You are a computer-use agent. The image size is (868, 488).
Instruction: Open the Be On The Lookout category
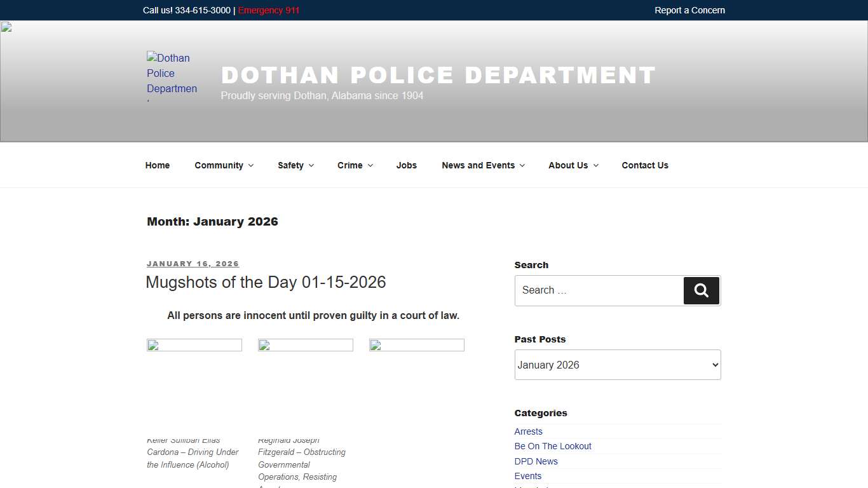552,446
